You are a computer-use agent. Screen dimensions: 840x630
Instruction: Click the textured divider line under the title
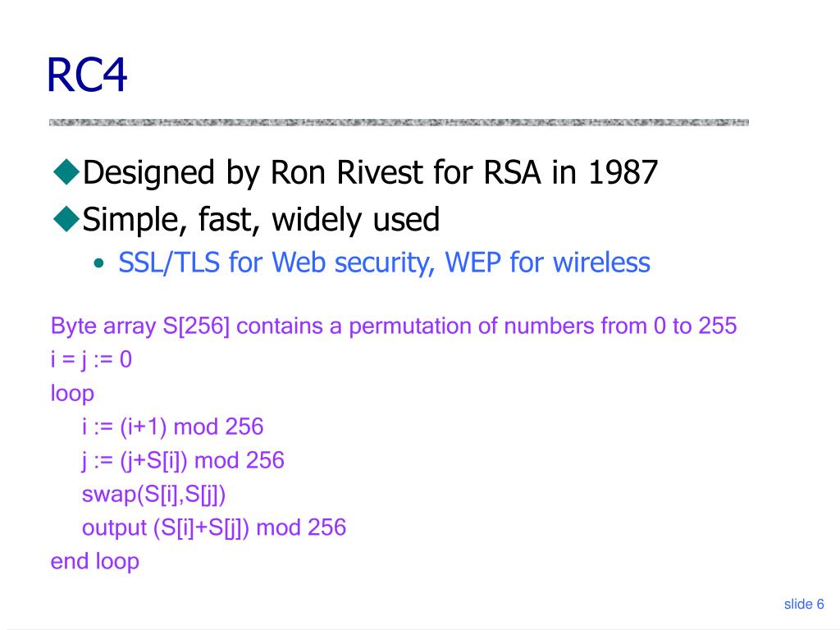tap(399, 122)
